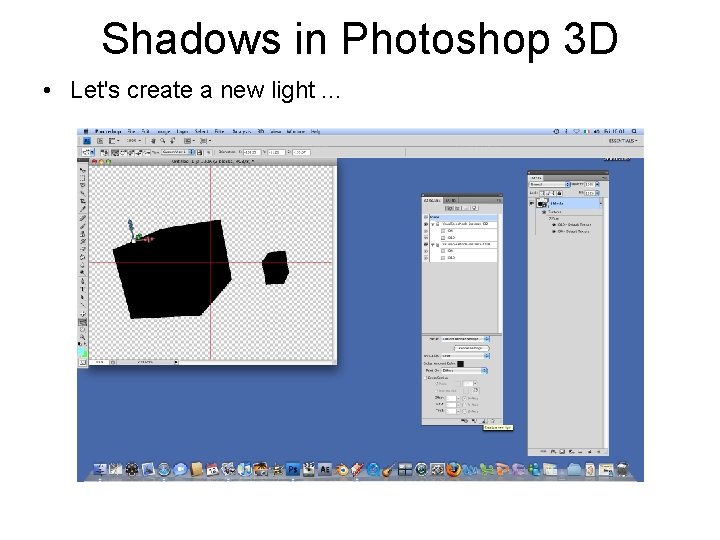Select the Eyedropper tool

coord(83,209)
